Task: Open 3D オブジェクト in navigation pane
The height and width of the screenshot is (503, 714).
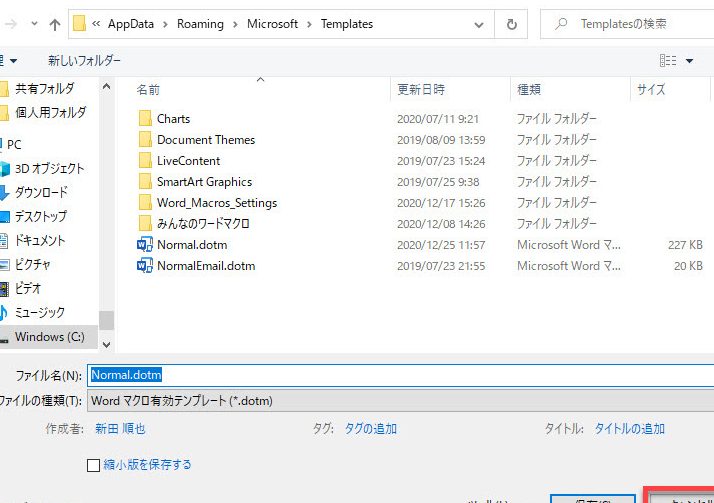Action: 49,168
